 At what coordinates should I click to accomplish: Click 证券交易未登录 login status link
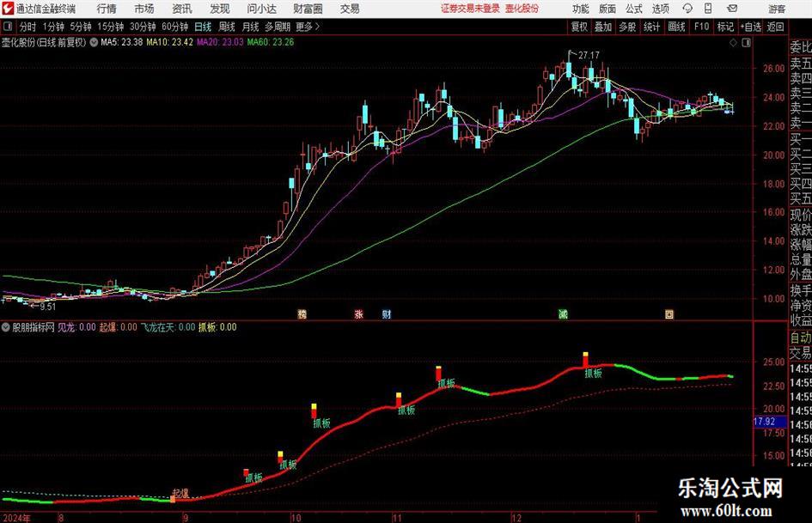(x=470, y=9)
